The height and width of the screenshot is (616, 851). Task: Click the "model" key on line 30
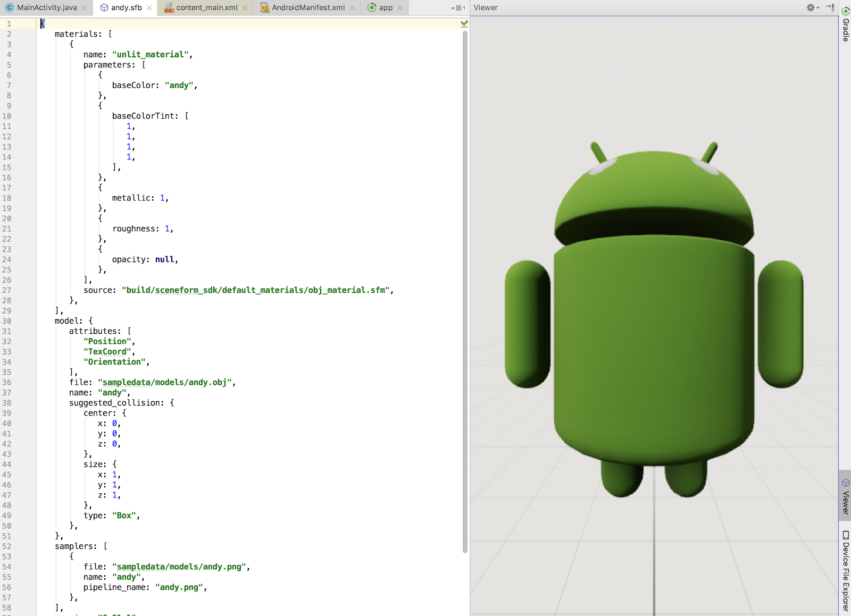(66, 321)
